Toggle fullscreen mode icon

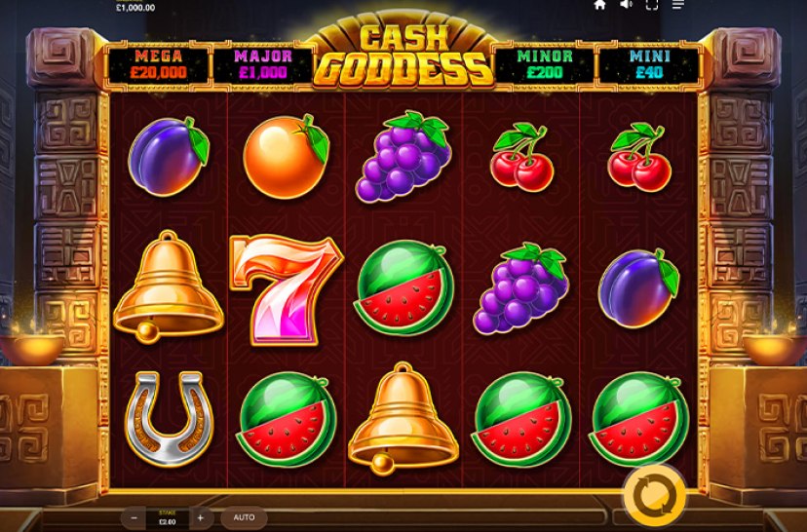coord(652,5)
